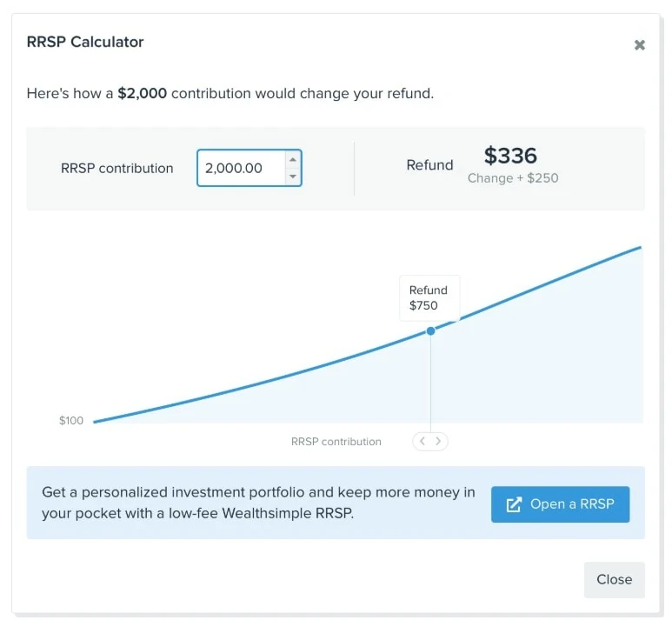Click the Open a RRSP button
The image size is (672, 627).
(x=560, y=504)
